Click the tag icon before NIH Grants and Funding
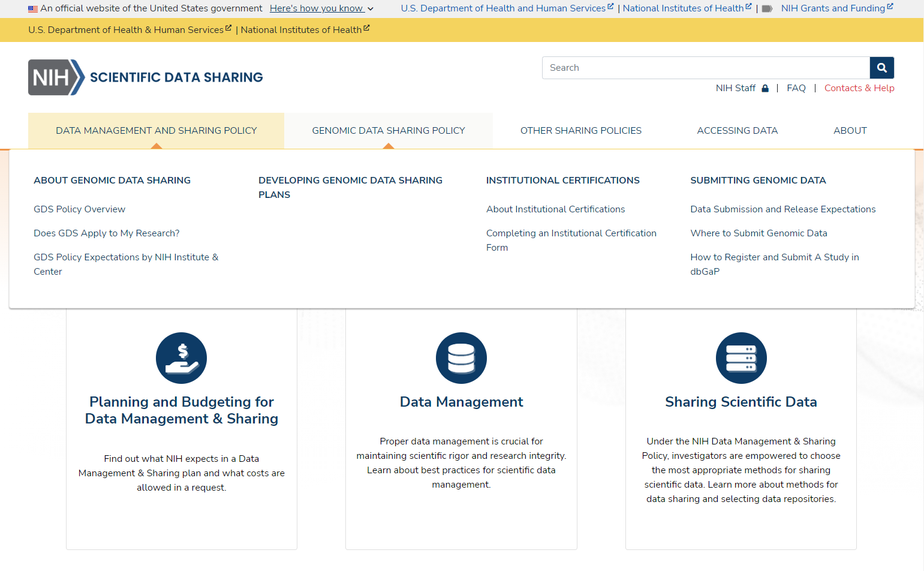Screen dimensions: 924x571 pos(767,9)
